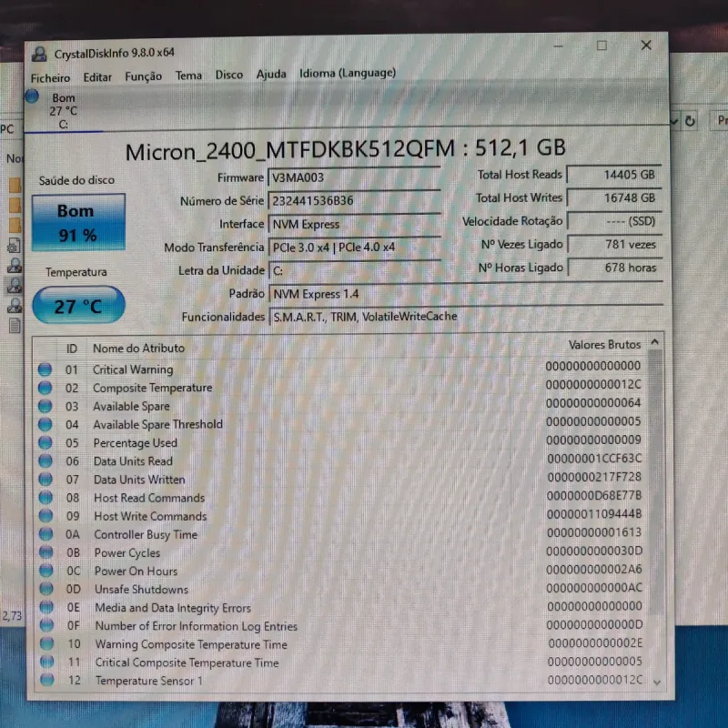Screen dimensions: 728x728
Task: Click the CrystalDiskInfo title bar app icon
Action: [39, 55]
